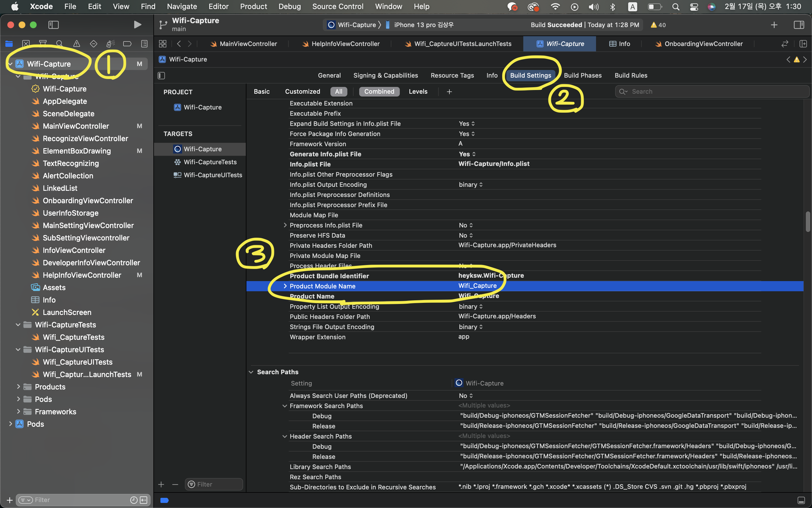Choose iPhone 13 pro run destination
812x508 pixels.
coord(420,25)
